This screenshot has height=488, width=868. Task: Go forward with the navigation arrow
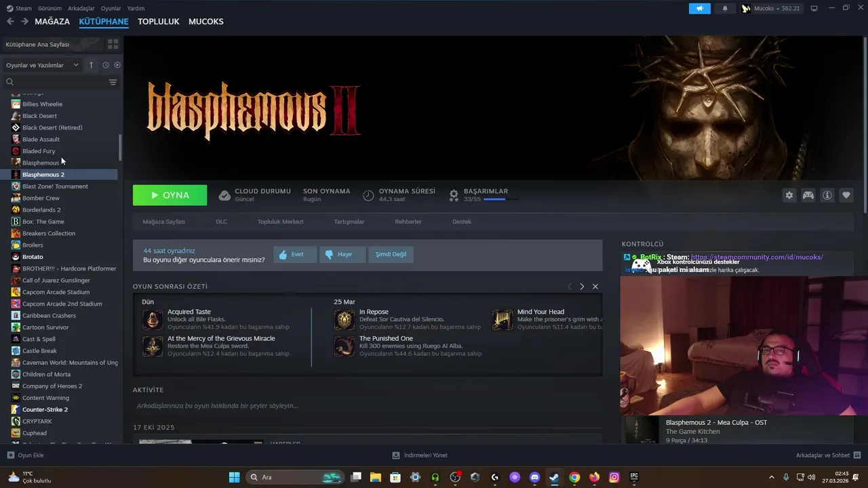click(x=24, y=22)
